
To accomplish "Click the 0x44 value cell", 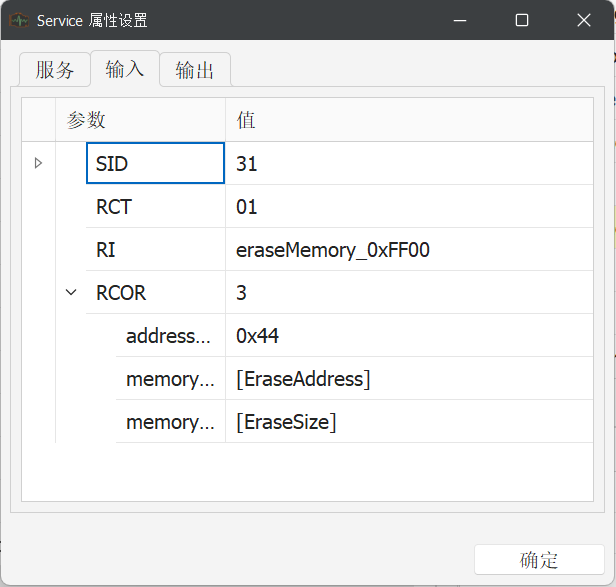I will pyautogui.click(x=409, y=336).
